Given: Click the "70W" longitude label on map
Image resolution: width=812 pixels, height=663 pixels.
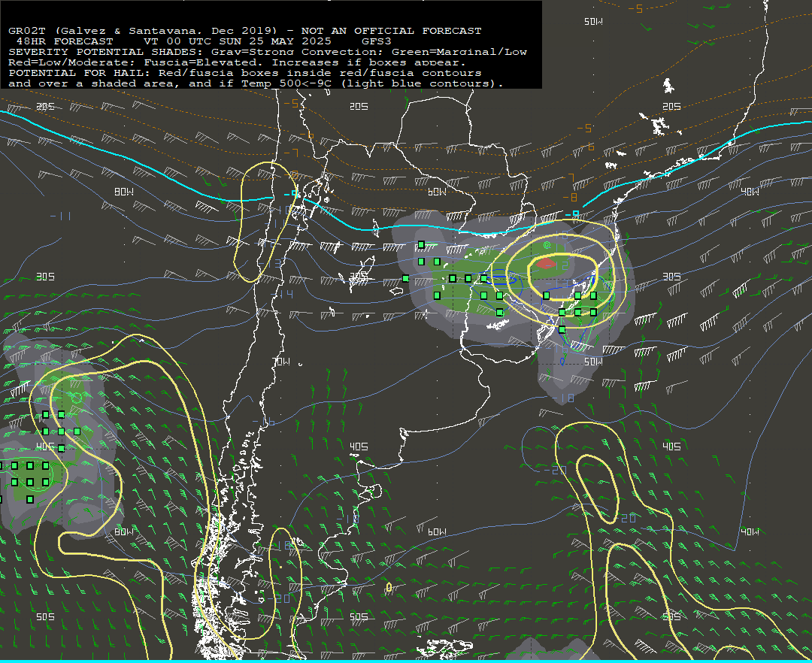Looking at the screenshot, I should [x=281, y=362].
